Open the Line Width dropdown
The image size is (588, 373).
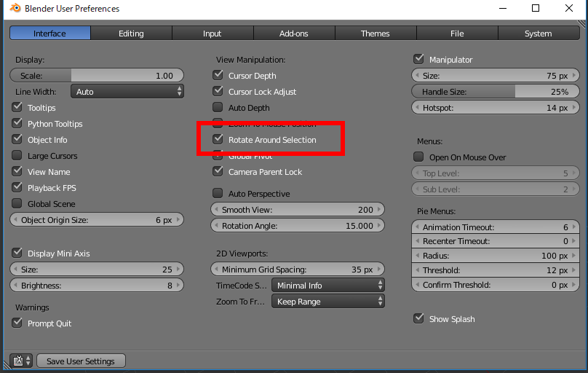click(x=127, y=92)
